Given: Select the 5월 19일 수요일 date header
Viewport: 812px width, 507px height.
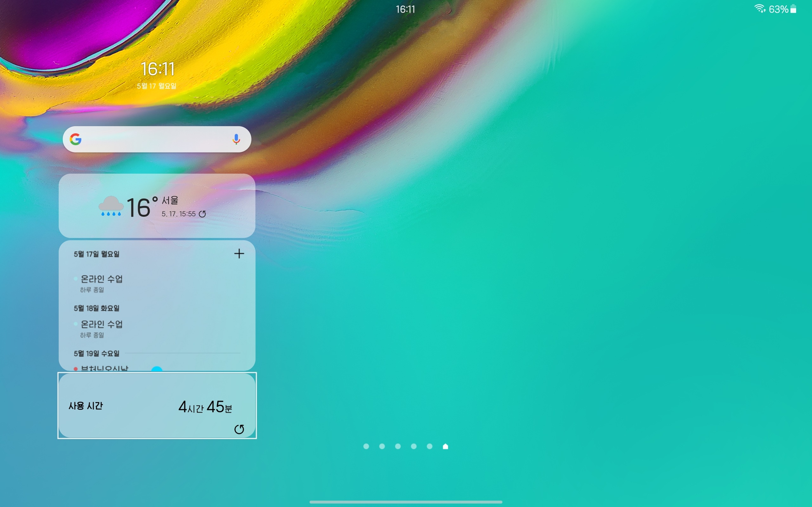Looking at the screenshot, I should click(97, 353).
